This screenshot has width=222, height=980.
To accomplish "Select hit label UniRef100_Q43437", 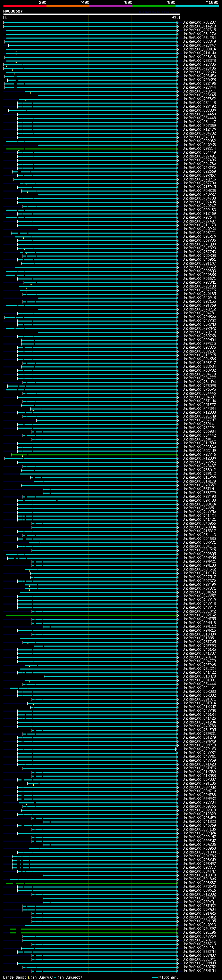I will coord(199,466).
